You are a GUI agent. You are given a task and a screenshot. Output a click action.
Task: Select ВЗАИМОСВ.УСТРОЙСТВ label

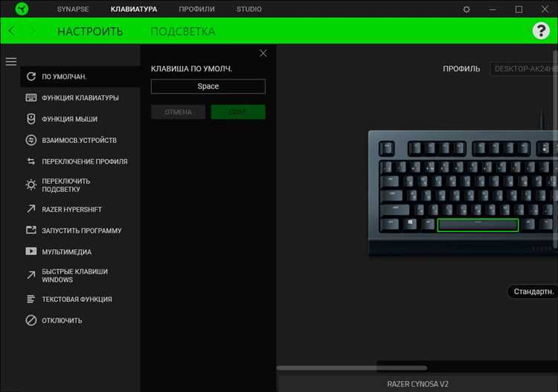80,141
